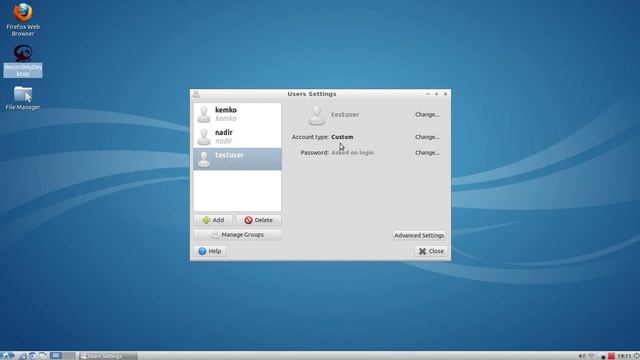This screenshot has width=640, height=360.
Task: Click testuser avatar in details pane
Action: click(x=317, y=115)
